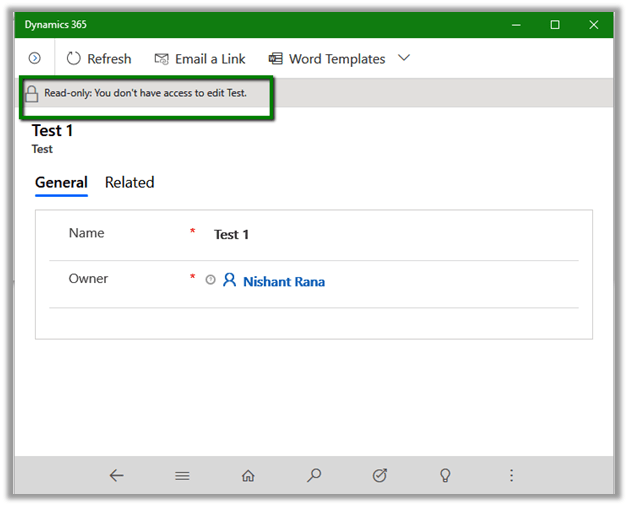
Task: Open the hamburger menu in bottom bar
Action: [182, 476]
